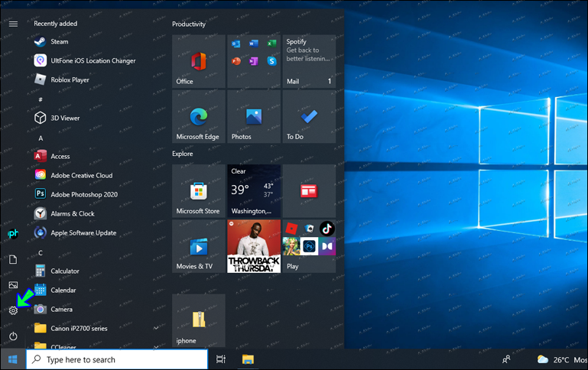Open the Settings gear icon

click(13, 310)
